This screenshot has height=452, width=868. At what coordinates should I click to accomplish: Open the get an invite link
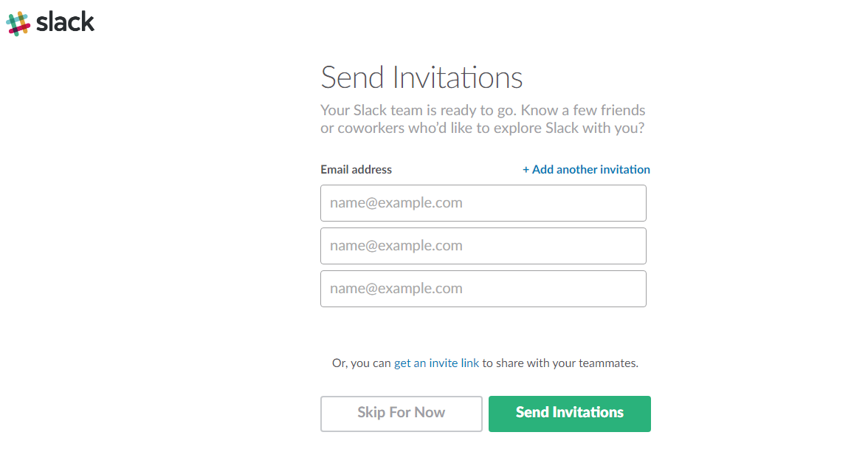click(x=436, y=363)
